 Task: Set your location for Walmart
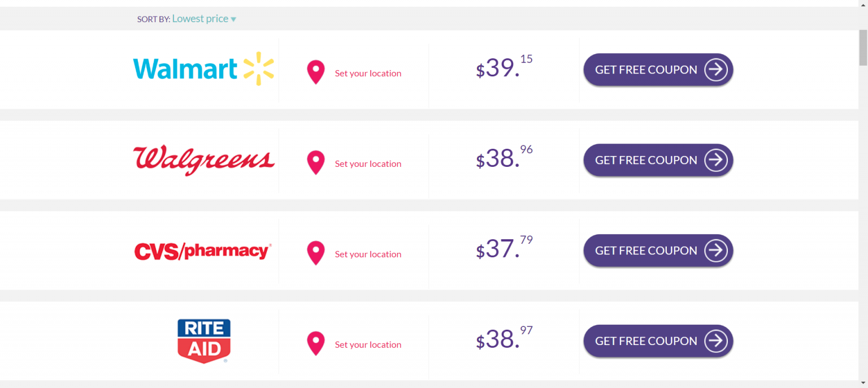368,74
